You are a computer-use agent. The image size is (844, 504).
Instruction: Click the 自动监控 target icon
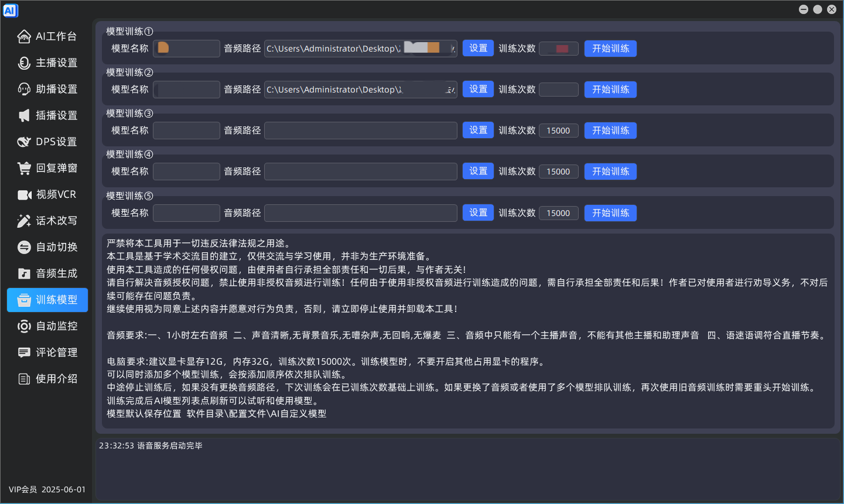24,326
